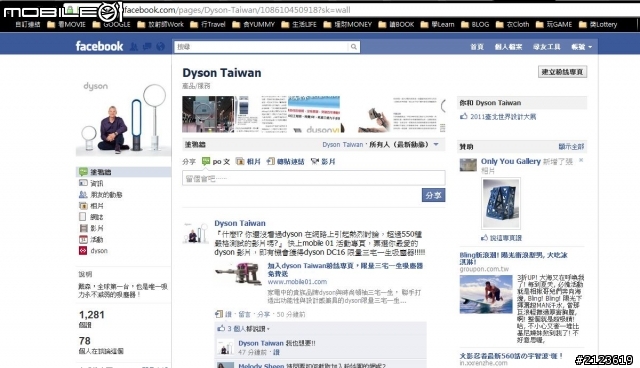
Task: Click the handheld vacuum link thumbnail
Action: (239, 273)
